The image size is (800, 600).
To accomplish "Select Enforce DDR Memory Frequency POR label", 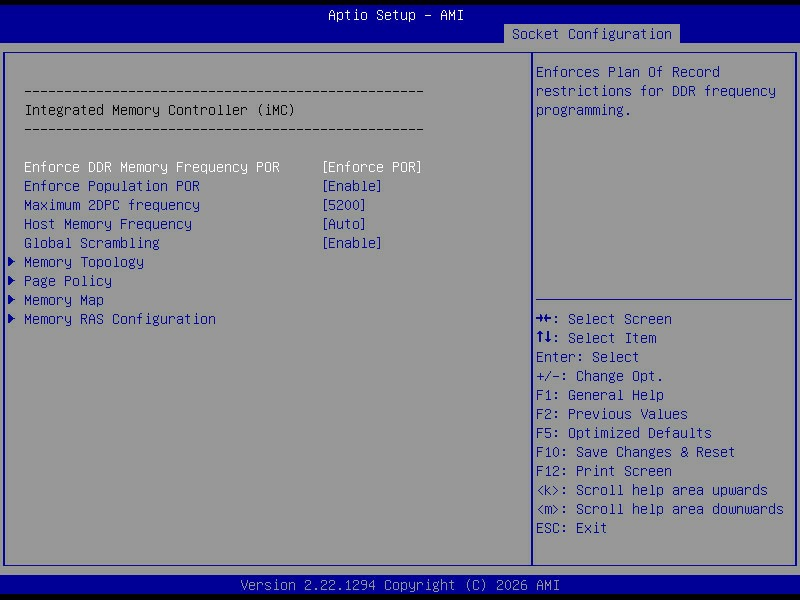I will tap(152, 167).
